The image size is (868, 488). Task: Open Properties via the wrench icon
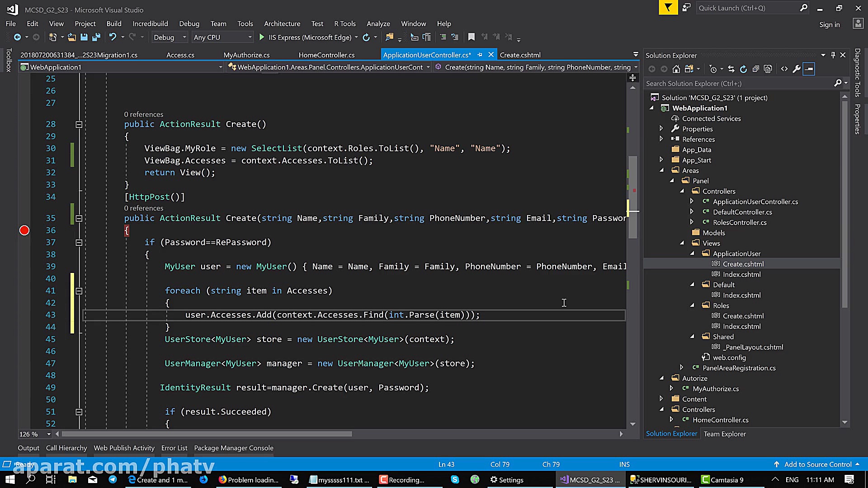[x=797, y=69]
